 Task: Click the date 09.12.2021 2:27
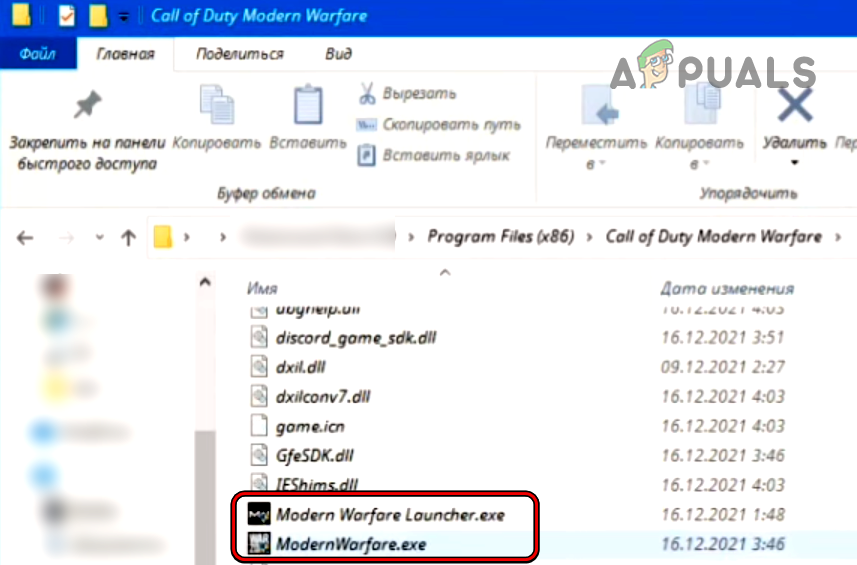point(723,367)
